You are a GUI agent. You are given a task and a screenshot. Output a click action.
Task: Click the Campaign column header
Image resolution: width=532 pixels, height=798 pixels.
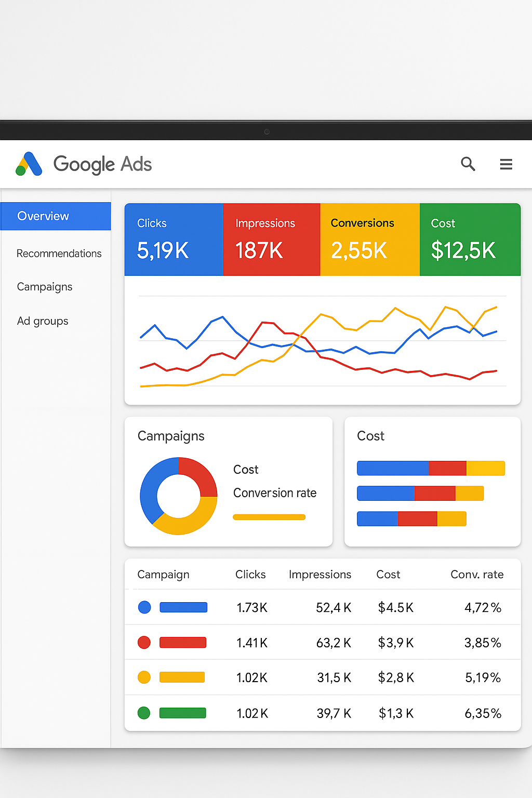click(x=163, y=575)
